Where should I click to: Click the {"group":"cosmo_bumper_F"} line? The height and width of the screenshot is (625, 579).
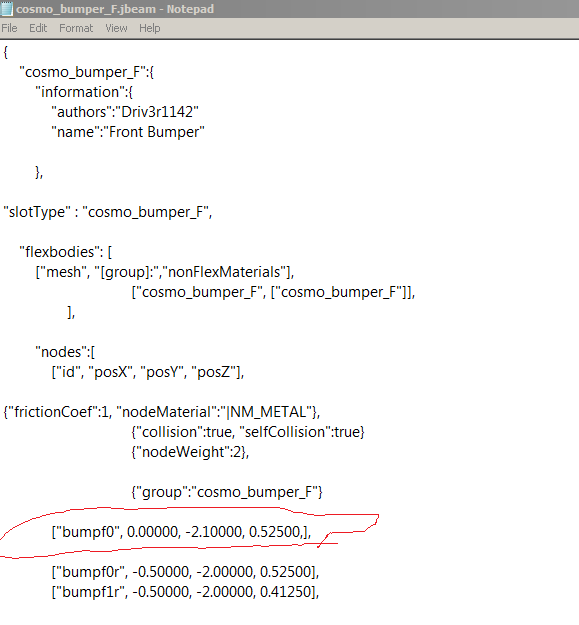(x=227, y=492)
